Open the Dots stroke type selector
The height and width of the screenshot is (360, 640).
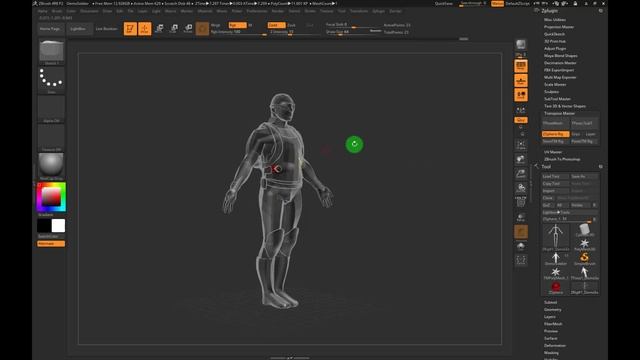point(51,80)
